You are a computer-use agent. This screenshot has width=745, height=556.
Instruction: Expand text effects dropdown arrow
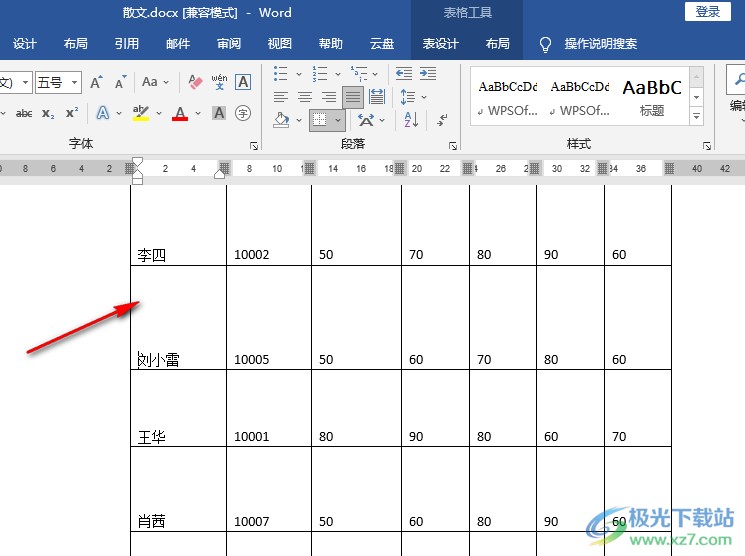(119, 113)
